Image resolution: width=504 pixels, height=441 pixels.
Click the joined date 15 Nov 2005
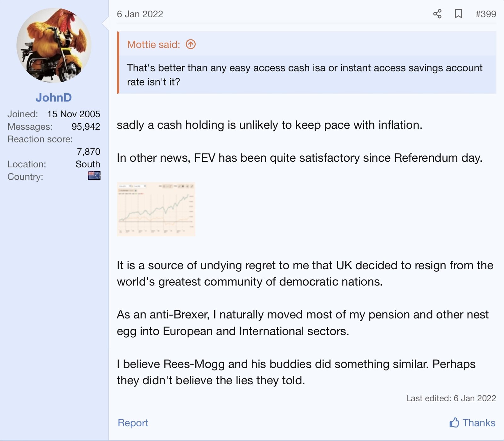[73, 114]
